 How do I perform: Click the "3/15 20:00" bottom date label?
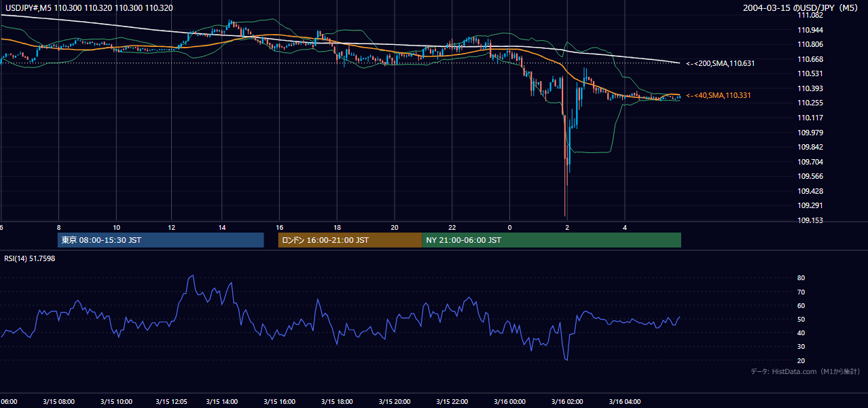pos(395,402)
